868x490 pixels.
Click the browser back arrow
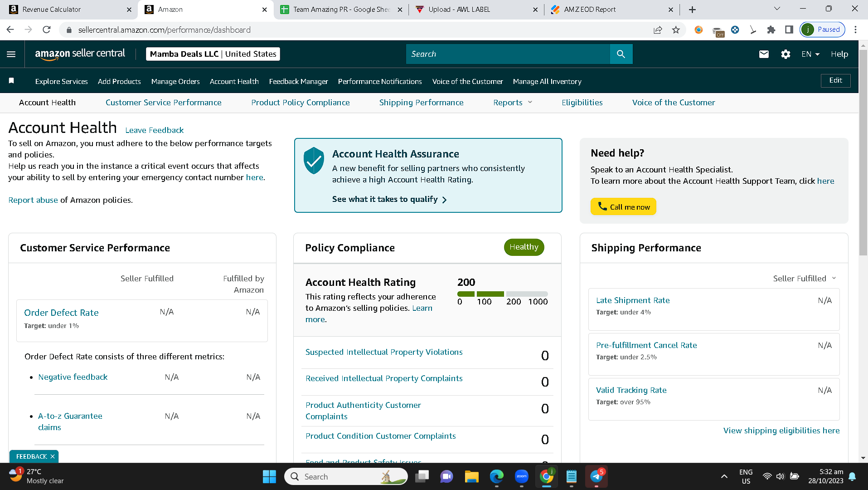click(10, 29)
